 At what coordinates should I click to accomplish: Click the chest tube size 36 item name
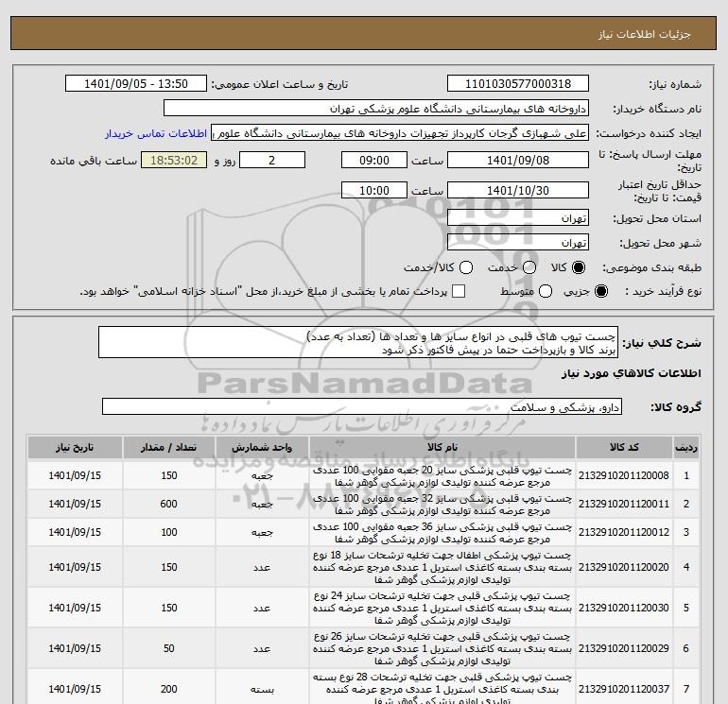[x=442, y=532]
